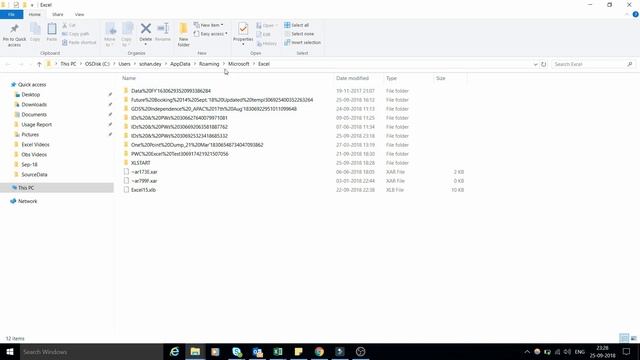The height and width of the screenshot is (360, 640).
Task: Click the Search Windows taskbar box
Action: [91, 351]
